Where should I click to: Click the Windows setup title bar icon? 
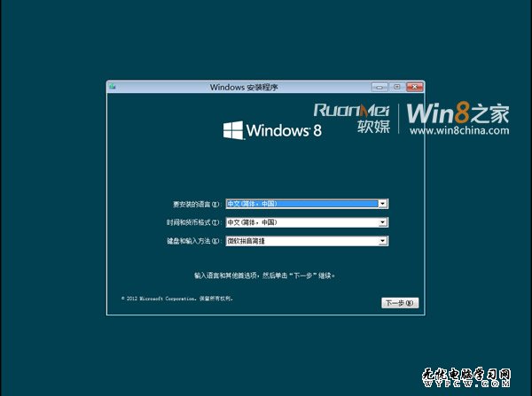tap(113, 87)
